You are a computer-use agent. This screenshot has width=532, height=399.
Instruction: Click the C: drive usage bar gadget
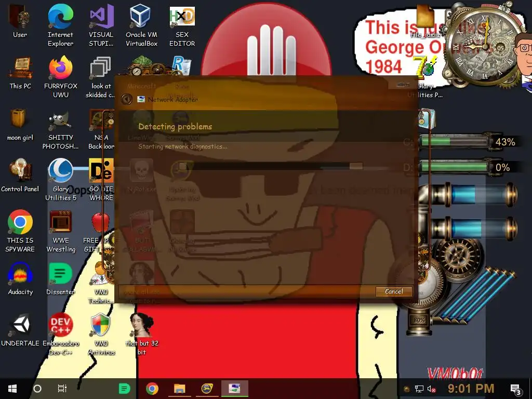click(454, 141)
